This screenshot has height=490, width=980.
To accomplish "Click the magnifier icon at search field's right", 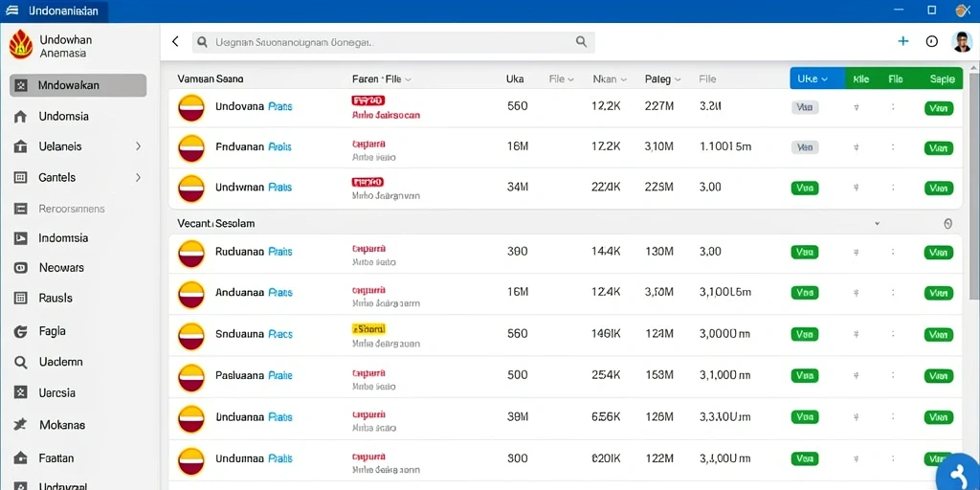I will coord(581,42).
